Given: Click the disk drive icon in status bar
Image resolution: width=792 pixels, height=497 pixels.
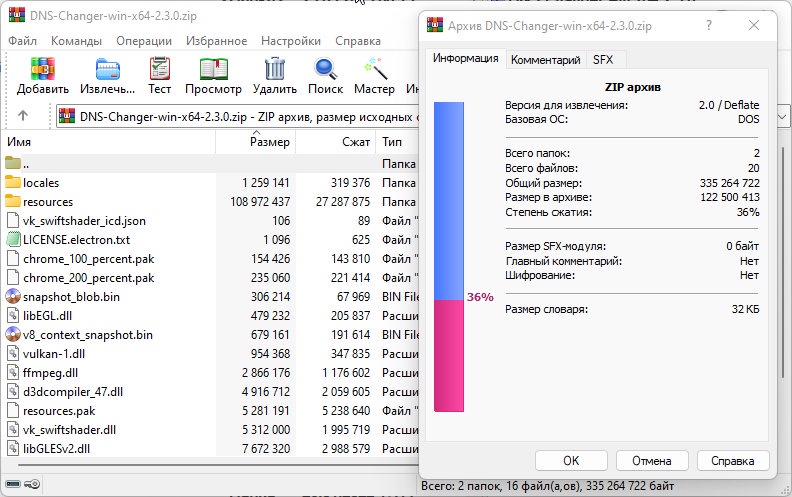Looking at the screenshot, I should click(13, 484).
